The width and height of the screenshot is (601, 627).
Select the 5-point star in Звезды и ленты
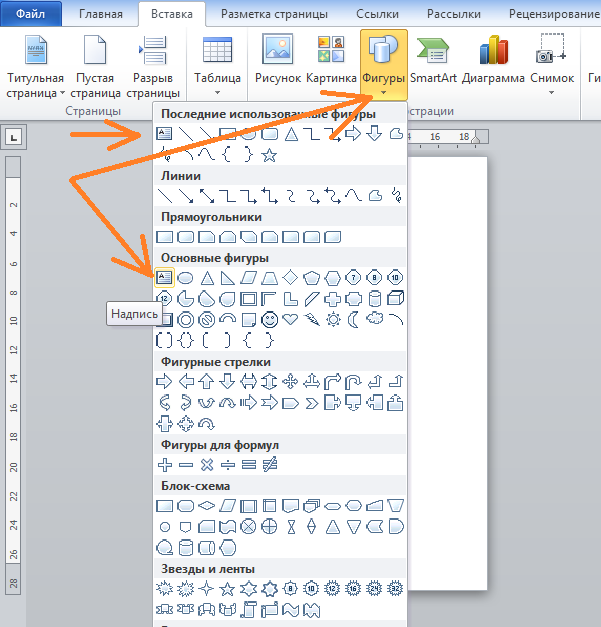228,588
